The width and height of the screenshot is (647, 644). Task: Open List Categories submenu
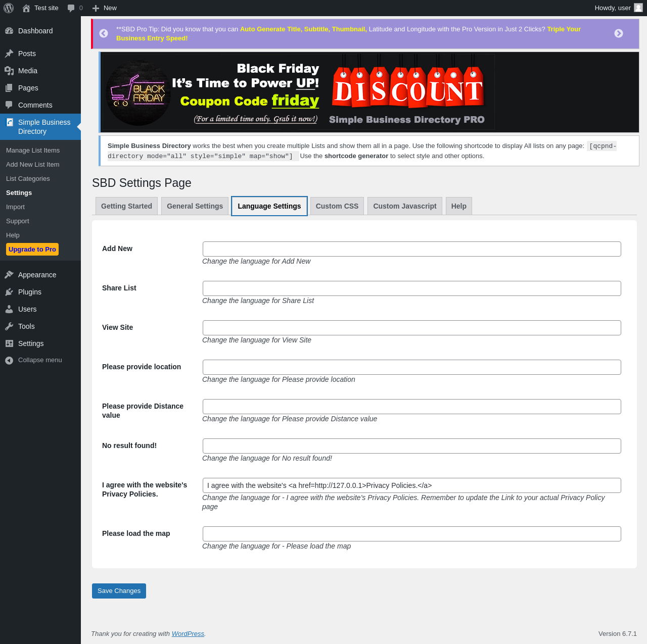click(x=28, y=179)
